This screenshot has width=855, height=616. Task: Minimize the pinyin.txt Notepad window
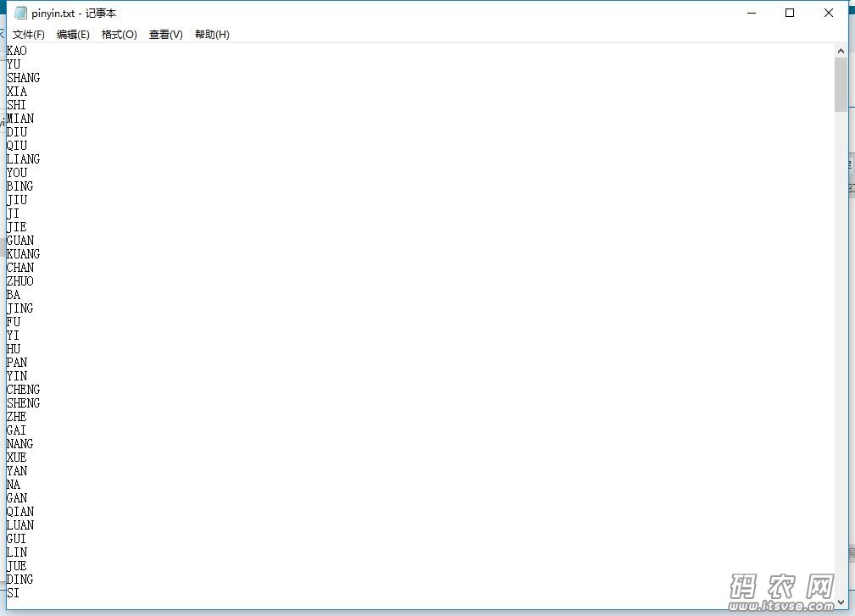[x=752, y=13]
